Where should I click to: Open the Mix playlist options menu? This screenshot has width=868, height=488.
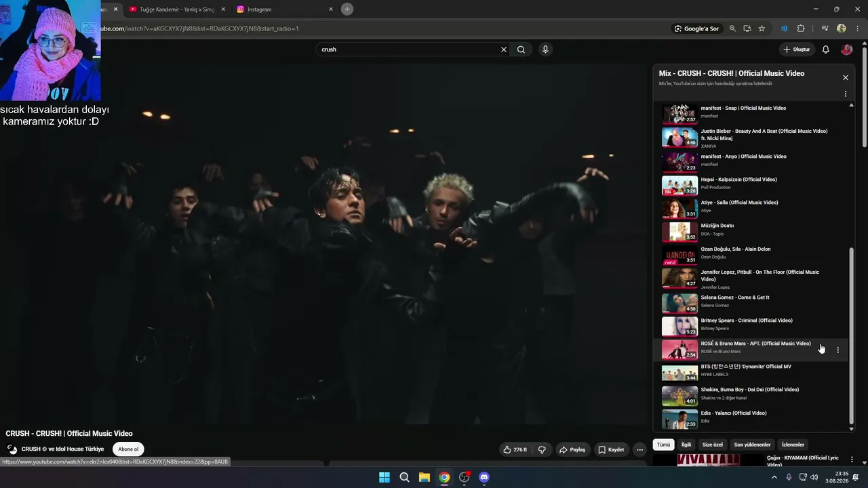[846, 94]
